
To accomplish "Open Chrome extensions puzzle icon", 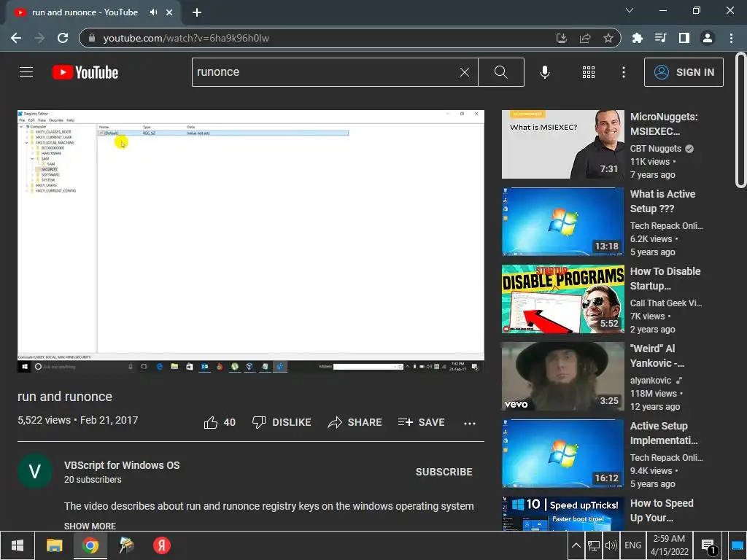I will tap(637, 38).
